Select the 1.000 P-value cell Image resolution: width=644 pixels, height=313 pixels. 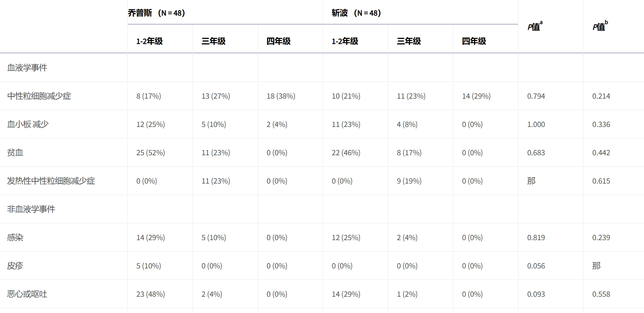536,124
